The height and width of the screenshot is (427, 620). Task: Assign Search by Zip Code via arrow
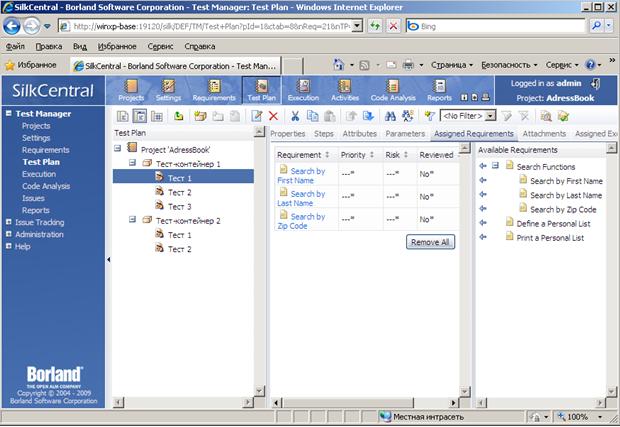(483, 209)
